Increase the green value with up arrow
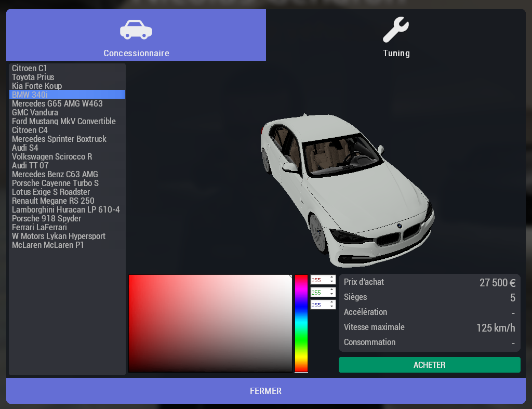This screenshot has height=409, width=532. (x=332, y=290)
